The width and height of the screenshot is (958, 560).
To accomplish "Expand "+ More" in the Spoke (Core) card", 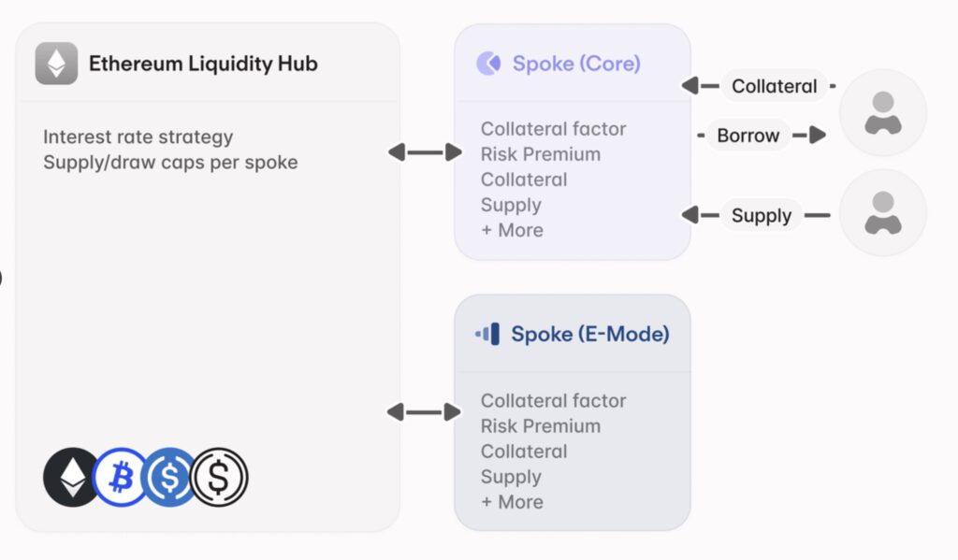I will pyautogui.click(x=512, y=230).
